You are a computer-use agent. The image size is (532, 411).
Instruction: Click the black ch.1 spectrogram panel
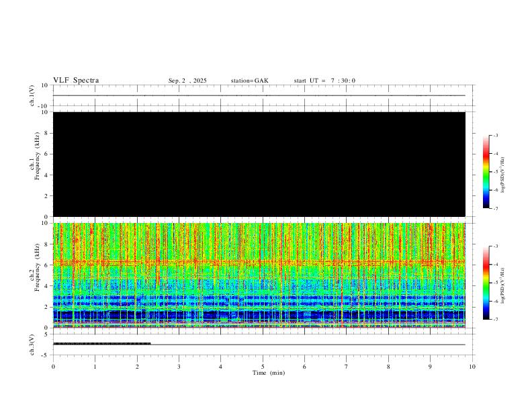[x=259, y=164]
